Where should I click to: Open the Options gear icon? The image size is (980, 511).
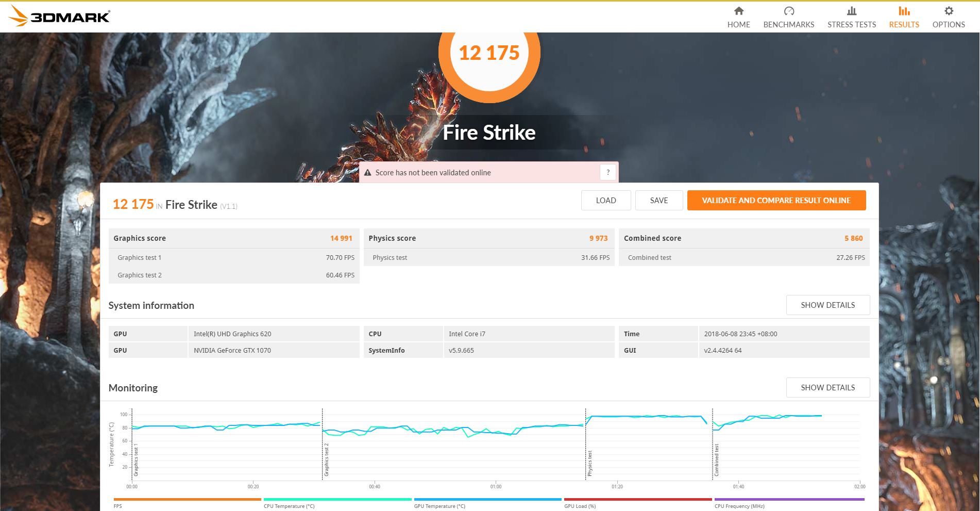[949, 11]
